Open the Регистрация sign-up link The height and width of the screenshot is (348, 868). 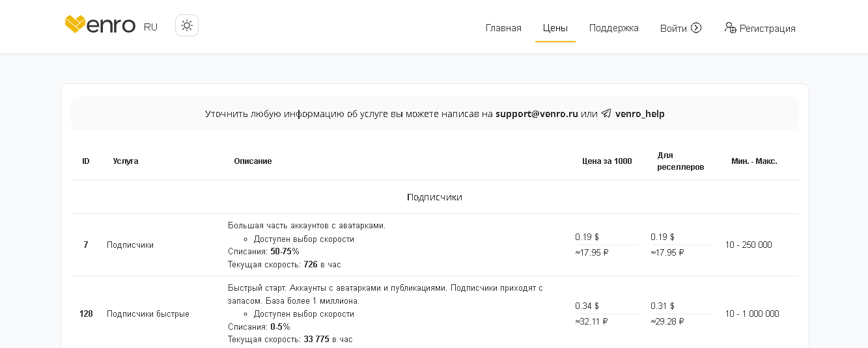767,29
